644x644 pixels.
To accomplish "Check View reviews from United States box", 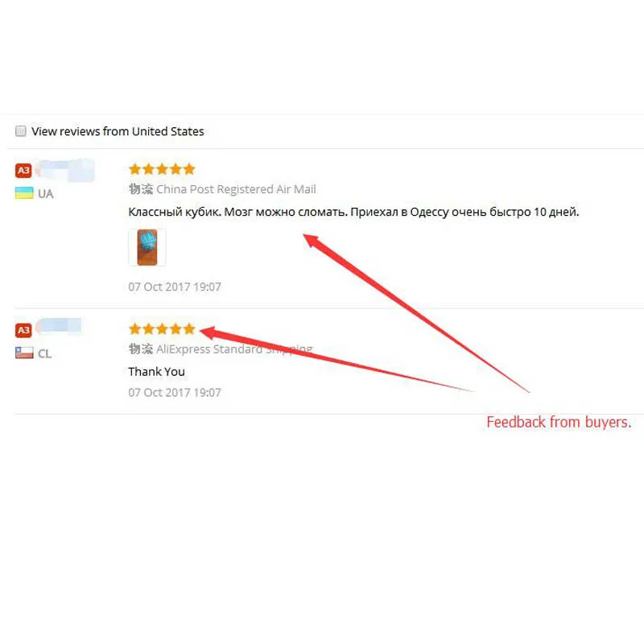I will (21, 131).
